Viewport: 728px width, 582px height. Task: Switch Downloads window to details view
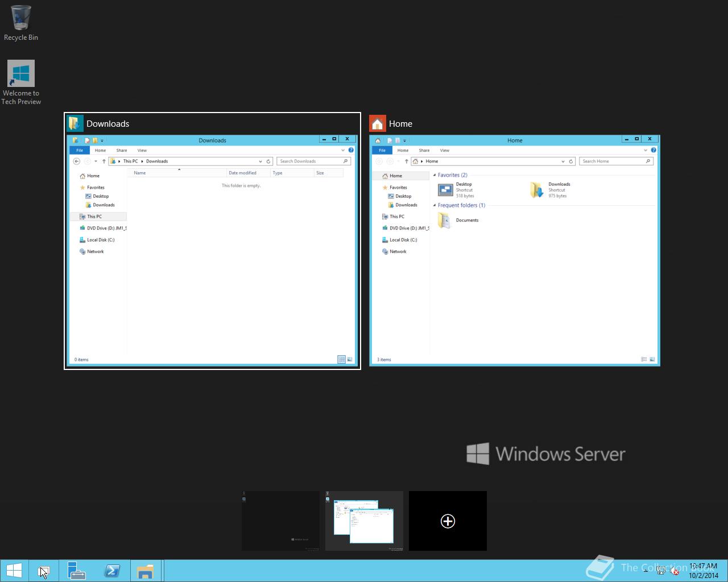341,359
